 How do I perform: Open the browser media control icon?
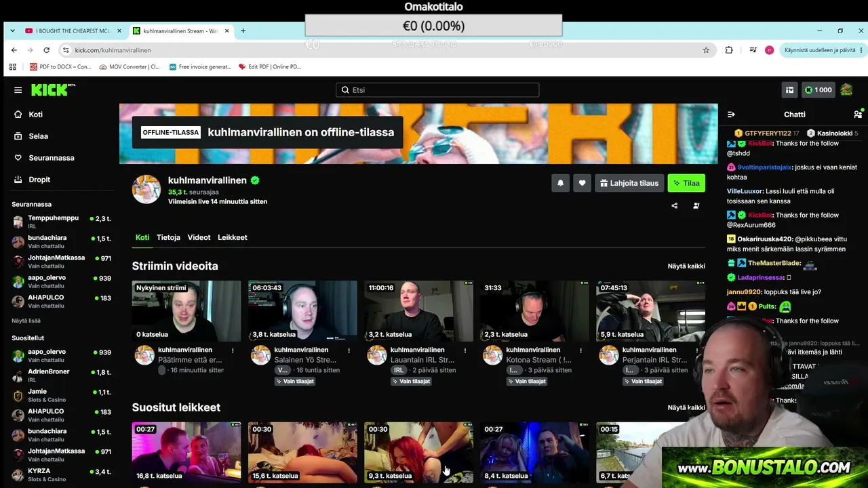click(x=753, y=50)
